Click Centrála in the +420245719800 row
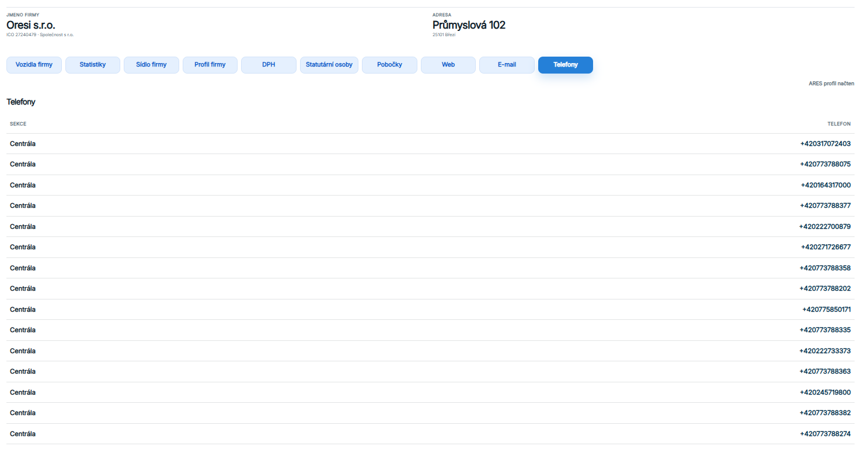868x453 pixels. pyautogui.click(x=23, y=392)
